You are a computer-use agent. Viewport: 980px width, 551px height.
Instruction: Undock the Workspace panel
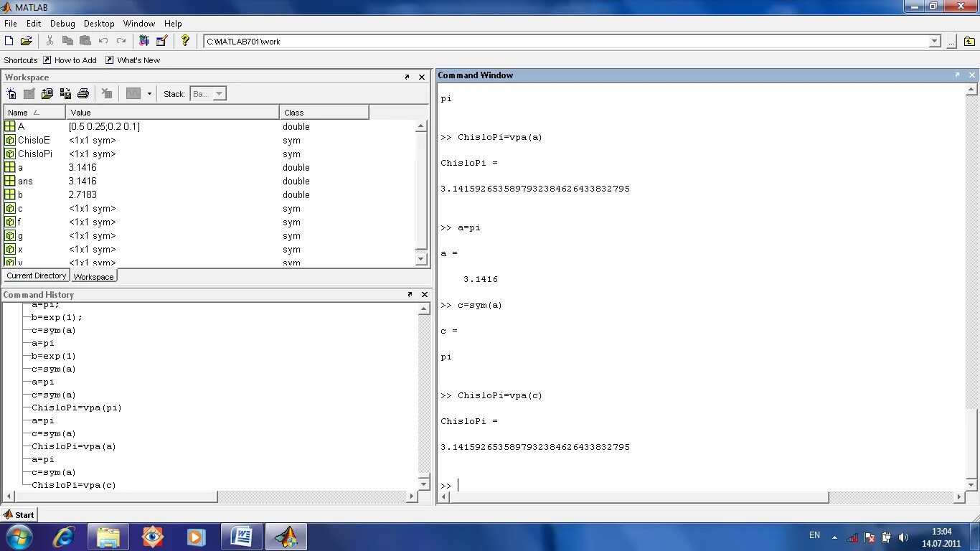pyautogui.click(x=407, y=77)
